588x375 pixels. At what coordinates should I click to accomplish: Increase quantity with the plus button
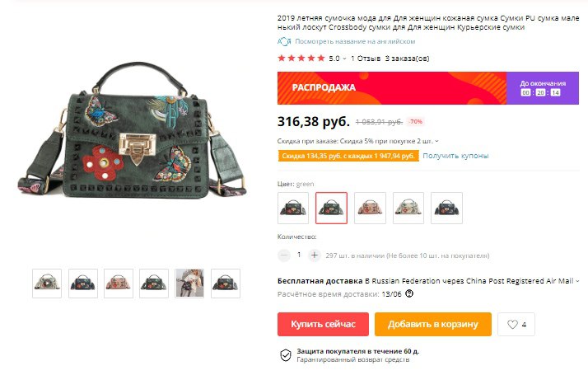click(x=315, y=255)
